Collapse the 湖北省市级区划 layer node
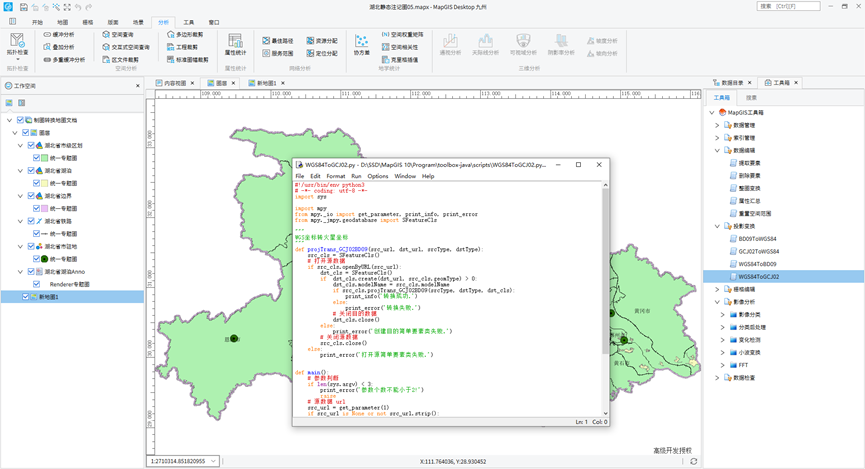The width and height of the screenshot is (865, 469). tap(21, 146)
